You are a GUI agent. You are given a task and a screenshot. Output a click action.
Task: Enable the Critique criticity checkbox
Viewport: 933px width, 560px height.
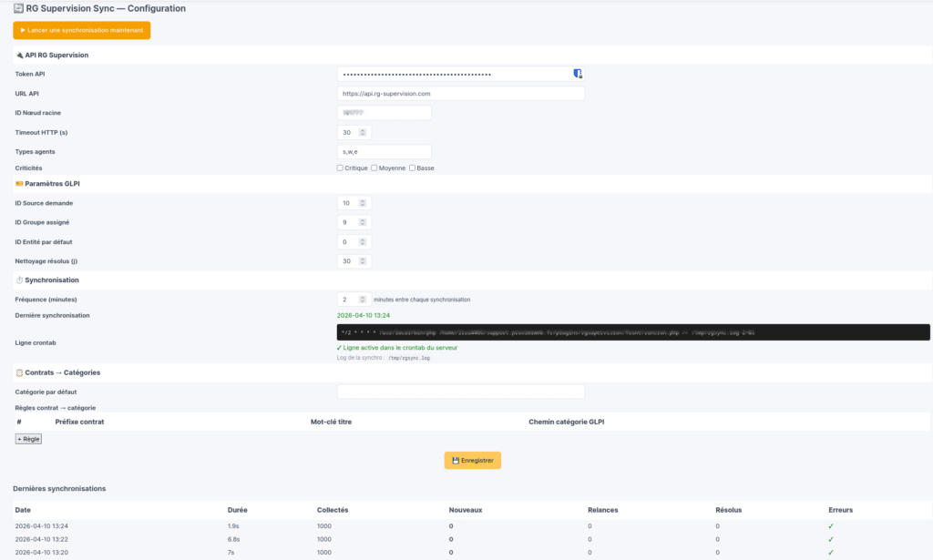click(340, 168)
